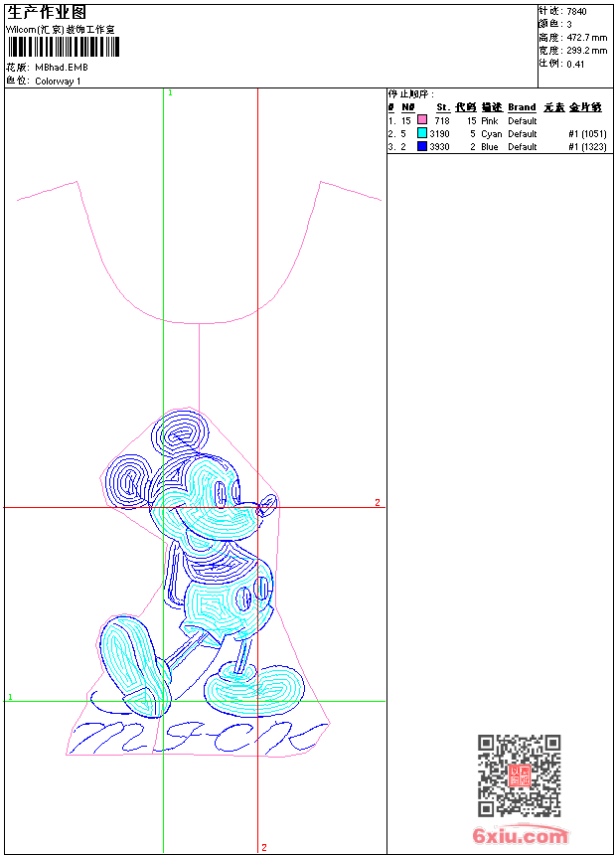Click the St. column header
This screenshot has height=855, width=616.
(x=443, y=107)
